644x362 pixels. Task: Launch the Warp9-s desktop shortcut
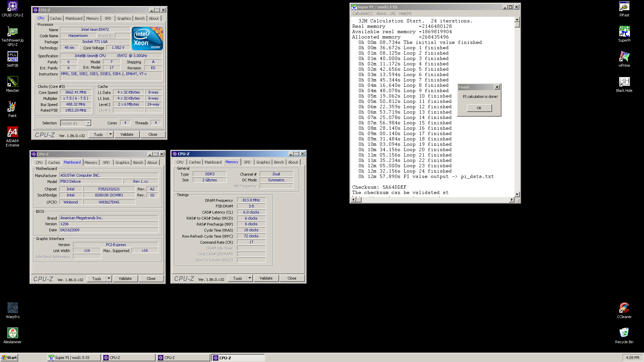click(12, 311)
